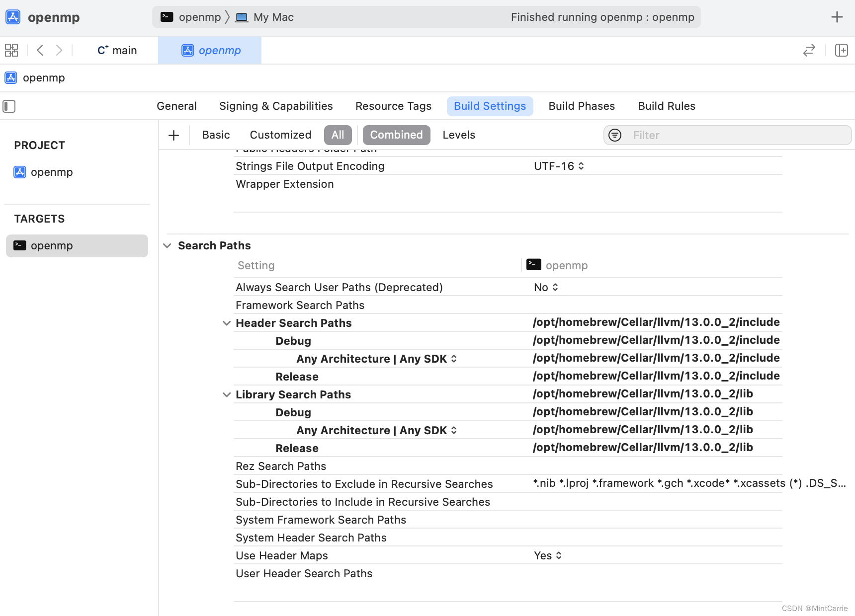The width and height of the screenshot is (855, 616).
Task: Select openmp target under TARGETS
Action: (x=77, y=246)
